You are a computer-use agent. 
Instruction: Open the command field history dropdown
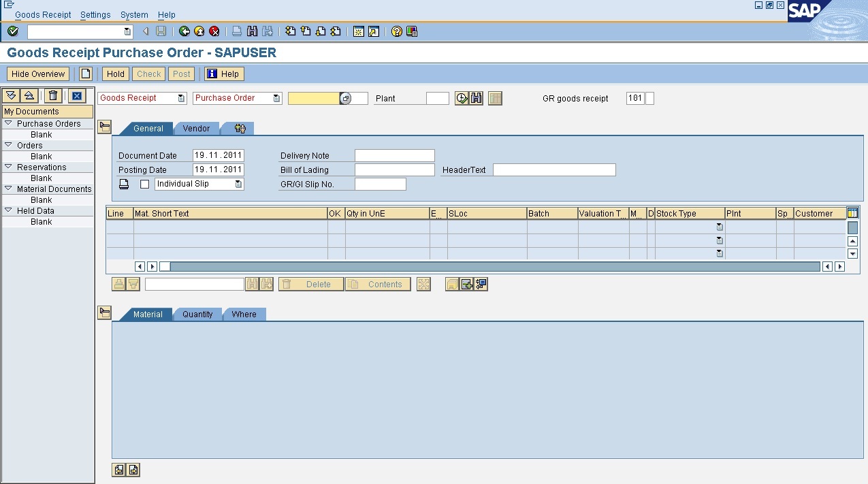127,31
